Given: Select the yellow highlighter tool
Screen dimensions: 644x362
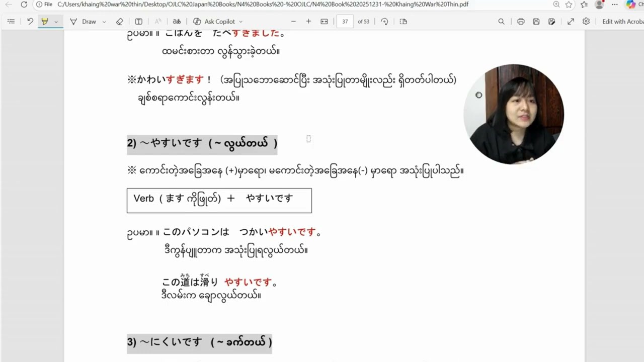Looking at the screenshot, I should [45, 22].
